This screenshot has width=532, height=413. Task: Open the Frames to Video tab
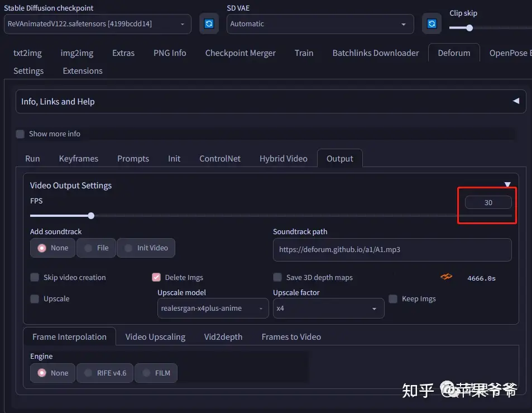point(291,337)
